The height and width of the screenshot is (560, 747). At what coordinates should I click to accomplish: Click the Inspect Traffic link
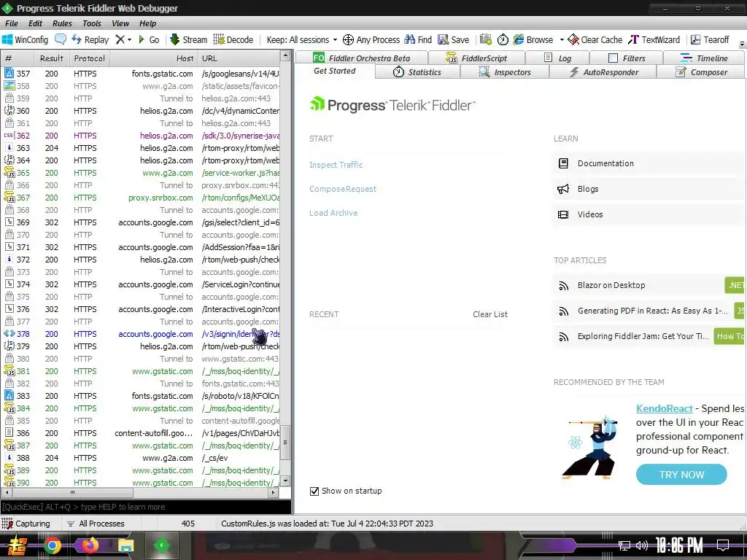(336, 165)
